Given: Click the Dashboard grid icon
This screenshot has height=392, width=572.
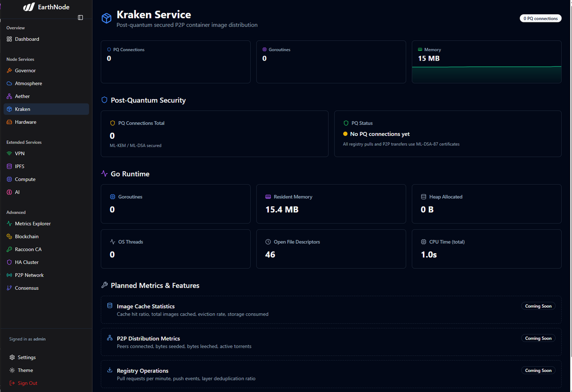Looking at the screenshot, I should click(10, 39).
